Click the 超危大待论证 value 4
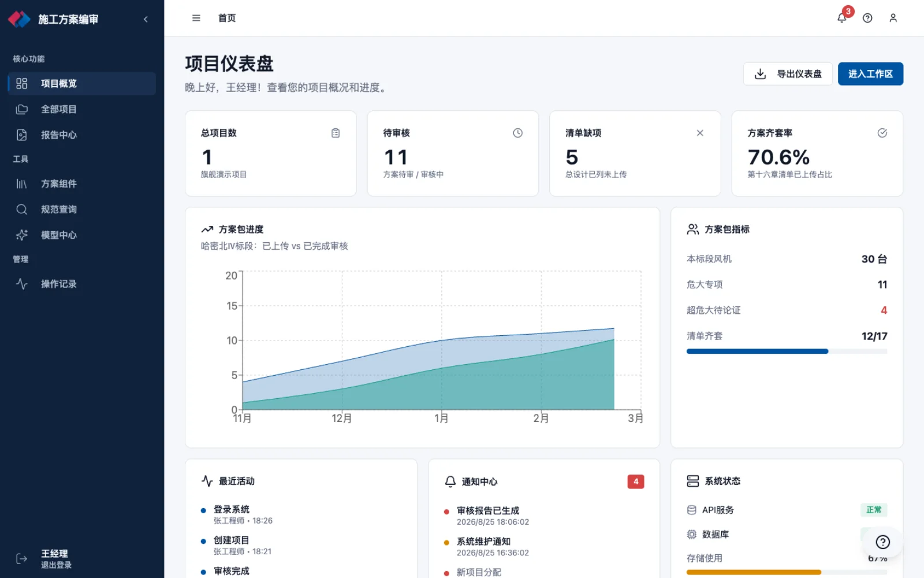This screenshot has width=924, height=578. click(x=884, y=310)
